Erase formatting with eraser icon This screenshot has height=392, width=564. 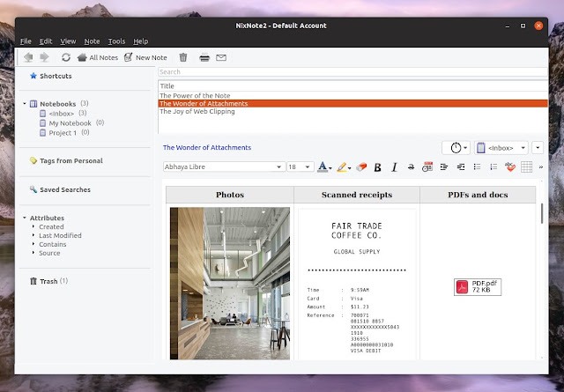(x=361, y=166)
